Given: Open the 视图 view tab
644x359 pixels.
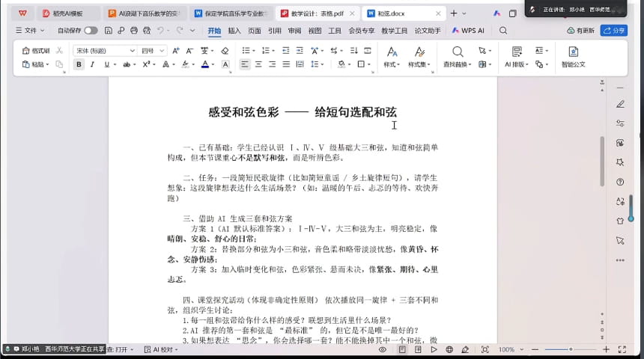Looking at the screenshot, I should (x=315, y=31).
